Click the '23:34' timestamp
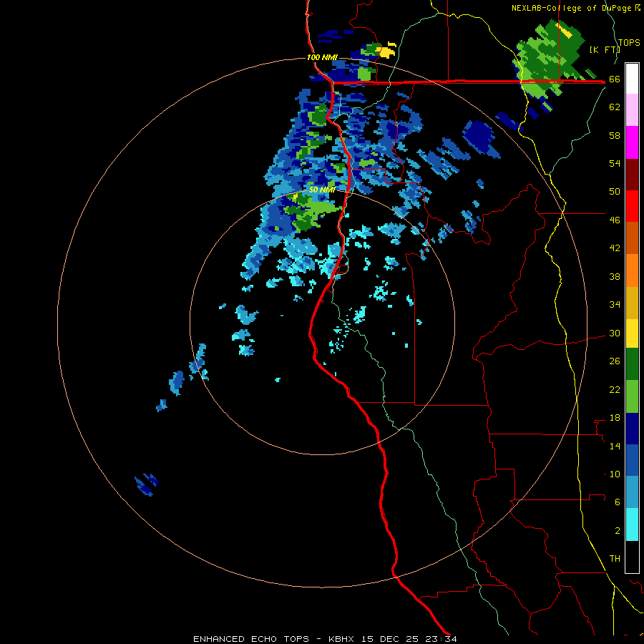 click(441, 639)
